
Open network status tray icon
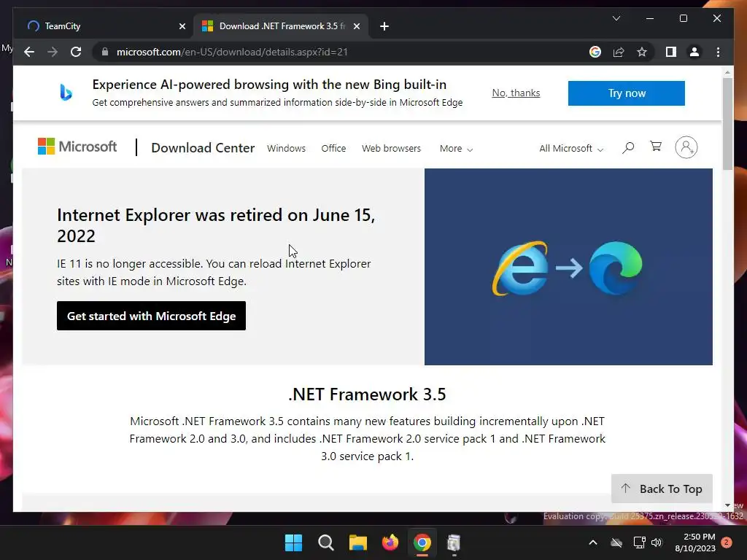639,542
